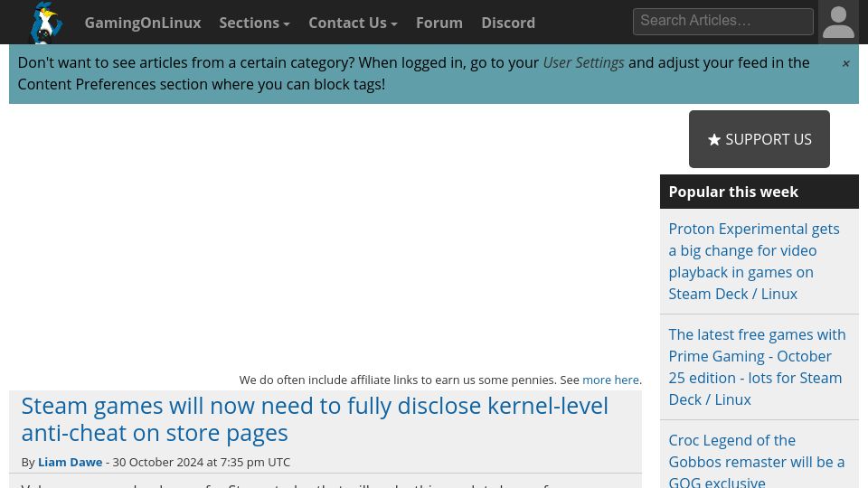Click the Support Us button
Viewport: 868px width, 488px height.
(759, 139)
